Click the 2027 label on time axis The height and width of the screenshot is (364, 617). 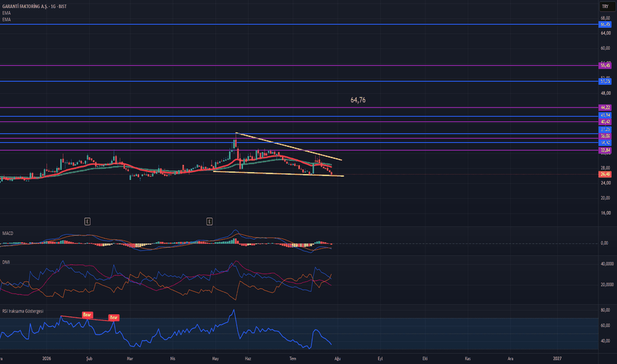[x=557, y=359]
